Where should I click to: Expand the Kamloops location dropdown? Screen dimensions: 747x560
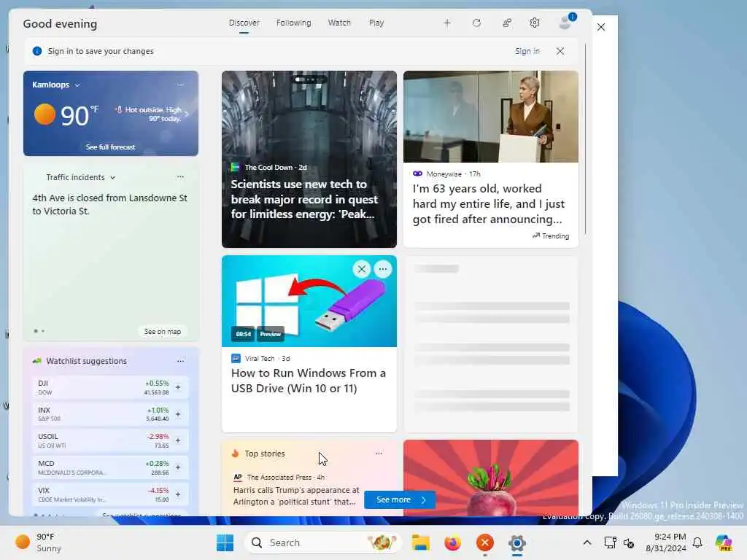coord(77,85)
